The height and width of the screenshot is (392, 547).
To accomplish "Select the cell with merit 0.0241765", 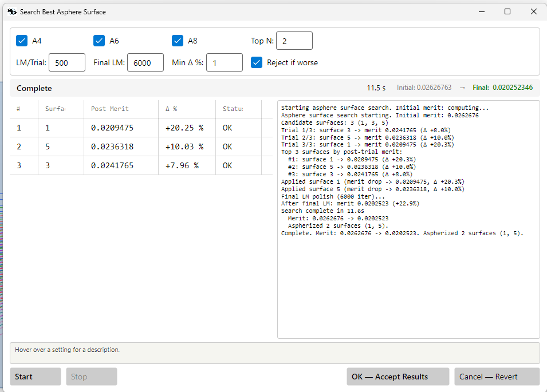I will (121, 165).
